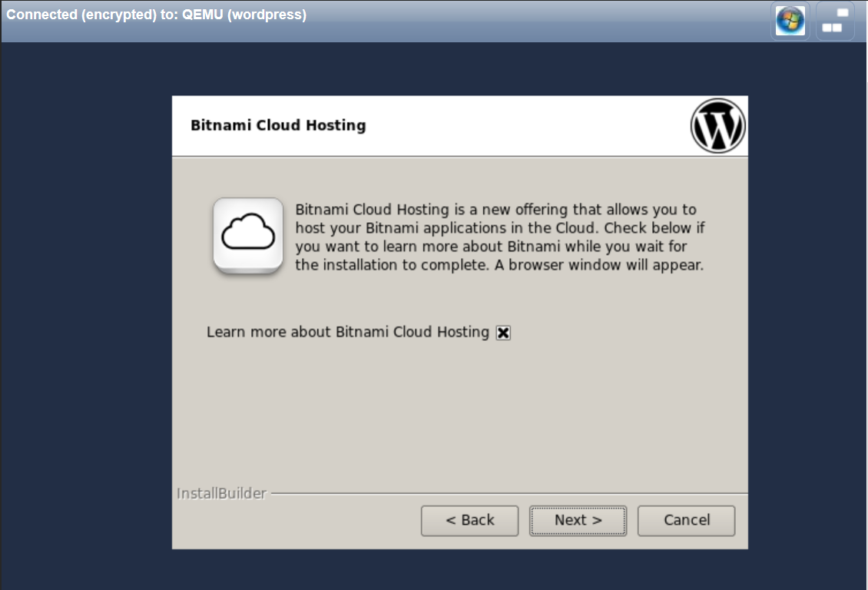The image size is (868, 590).
Task: Click the Next > button
Action: click(x=578, y=520)
